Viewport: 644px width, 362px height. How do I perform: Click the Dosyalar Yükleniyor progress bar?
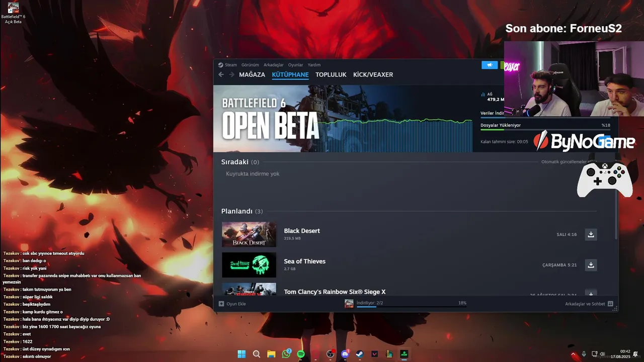click(x=545, y=130)
